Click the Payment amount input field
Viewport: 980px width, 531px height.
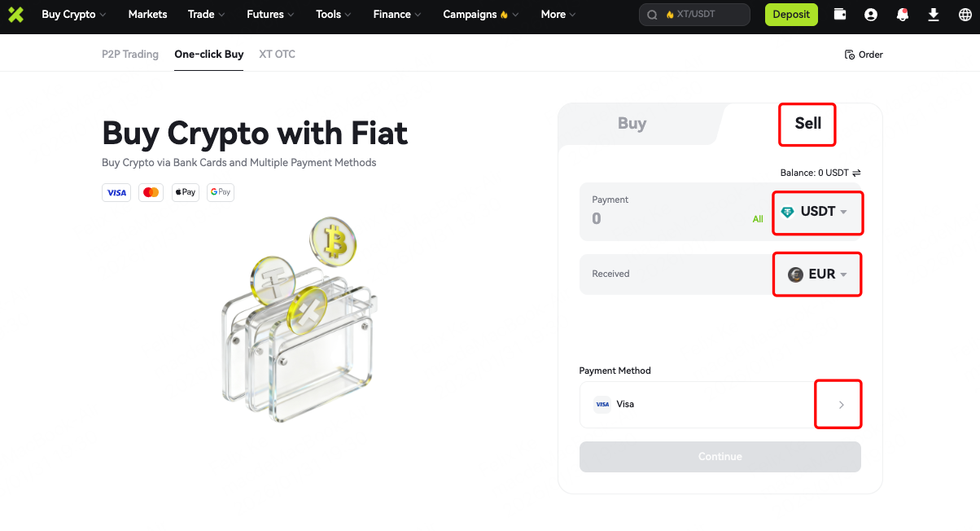[x=659, y=218]
